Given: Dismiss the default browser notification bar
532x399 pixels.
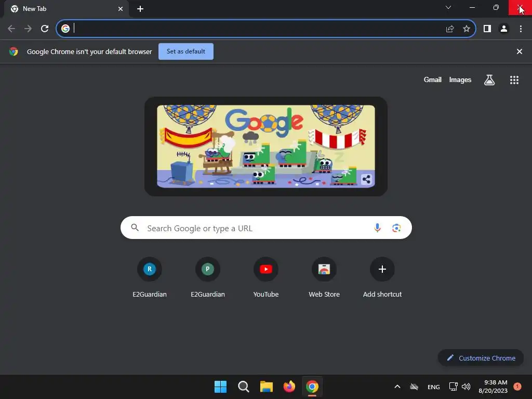Looking at the screenshot, I should pos(519,51).
